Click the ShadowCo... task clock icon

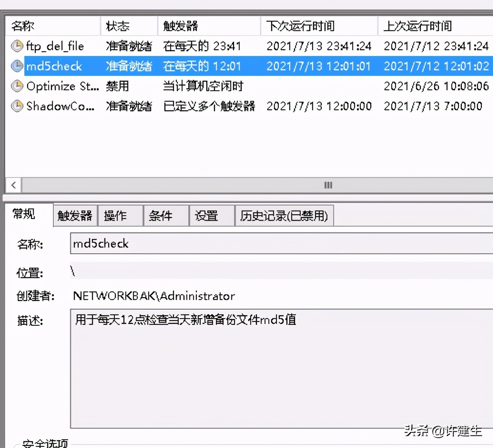point(17,106)
